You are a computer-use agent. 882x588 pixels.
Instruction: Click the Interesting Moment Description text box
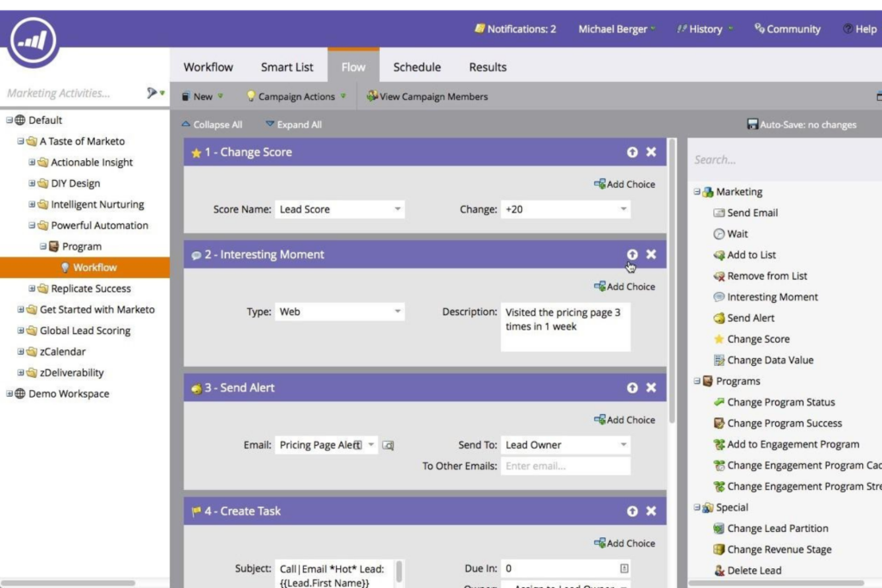point(565,327)
